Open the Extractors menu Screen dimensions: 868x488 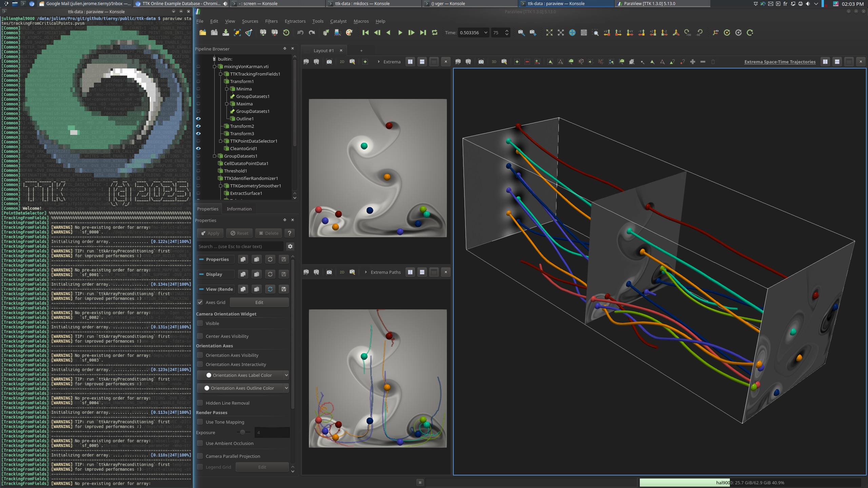tap(295, 21)
